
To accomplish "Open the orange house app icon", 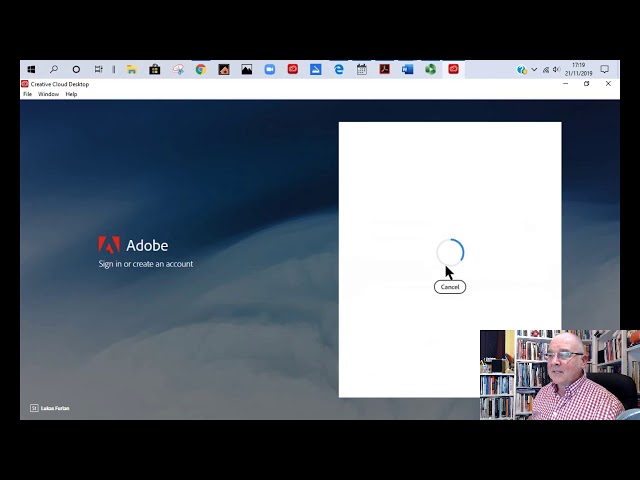I will pyautogui.click(x=224, y=69).
